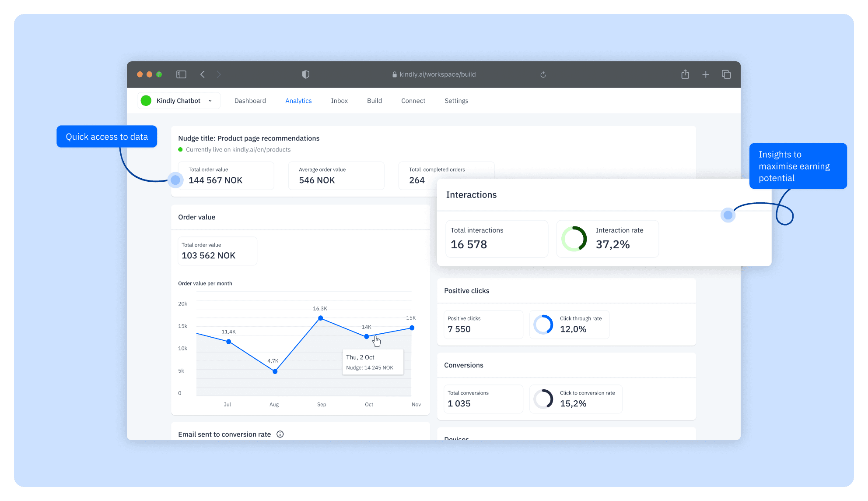Click the 103 562 NOK order value
This screenshot has height=501, width=868.
coord(208,255)
